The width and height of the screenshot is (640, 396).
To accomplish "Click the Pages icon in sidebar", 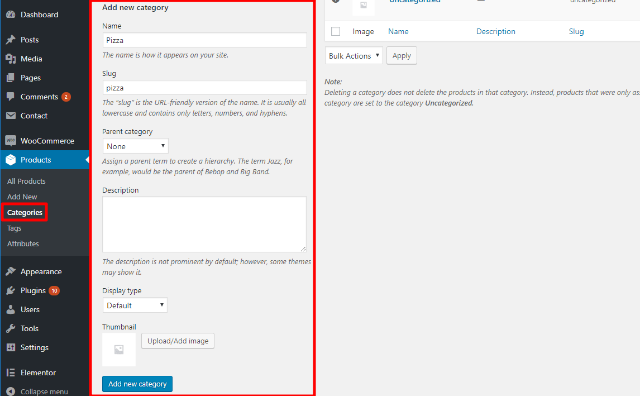I will point(11,78).
